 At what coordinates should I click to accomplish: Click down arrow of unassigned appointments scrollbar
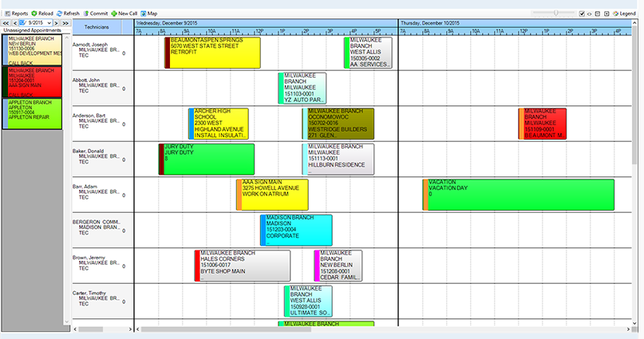(x=67, y=322)
